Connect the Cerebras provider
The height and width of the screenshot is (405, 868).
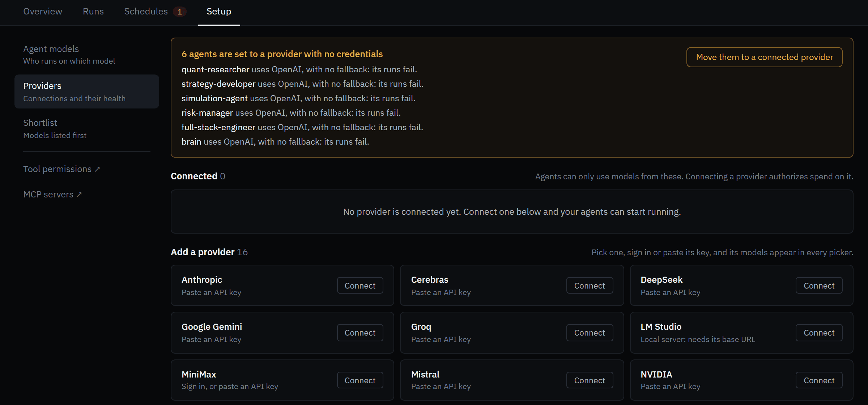(590, 286)
